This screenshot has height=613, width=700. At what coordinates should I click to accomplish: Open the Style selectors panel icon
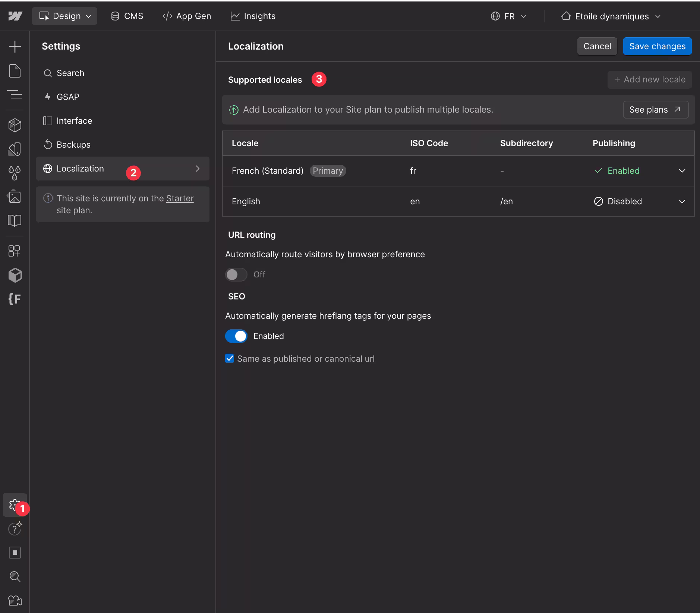(15, 149)
